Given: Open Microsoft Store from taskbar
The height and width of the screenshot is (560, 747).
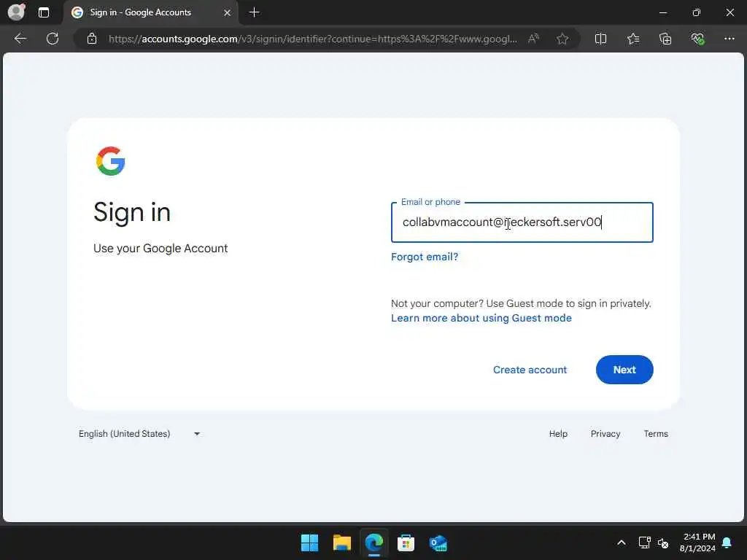Looking at the screenshot, I should (406, 542).
